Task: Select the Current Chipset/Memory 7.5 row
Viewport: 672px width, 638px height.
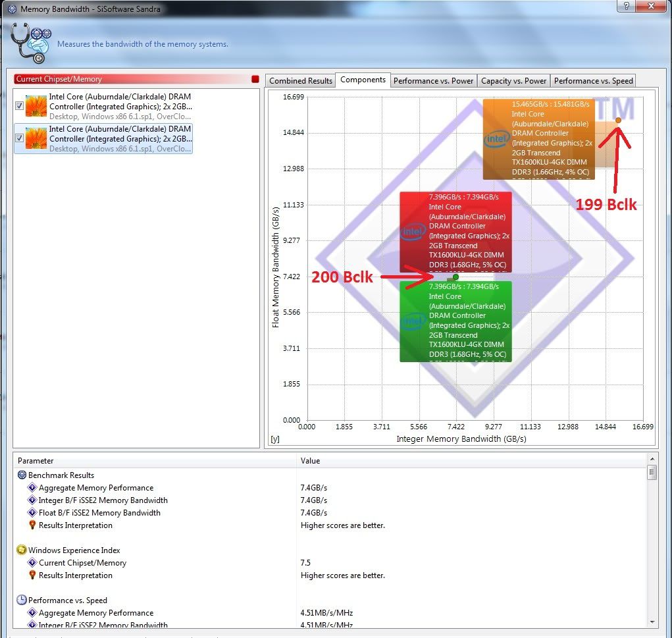Action: pyautogui.click(x=330, y=562)
